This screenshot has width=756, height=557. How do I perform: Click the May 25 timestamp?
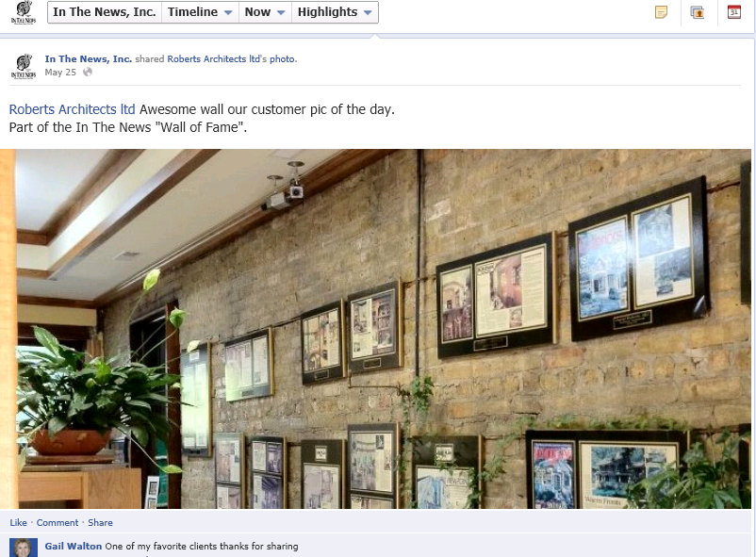tap(60, 73)
